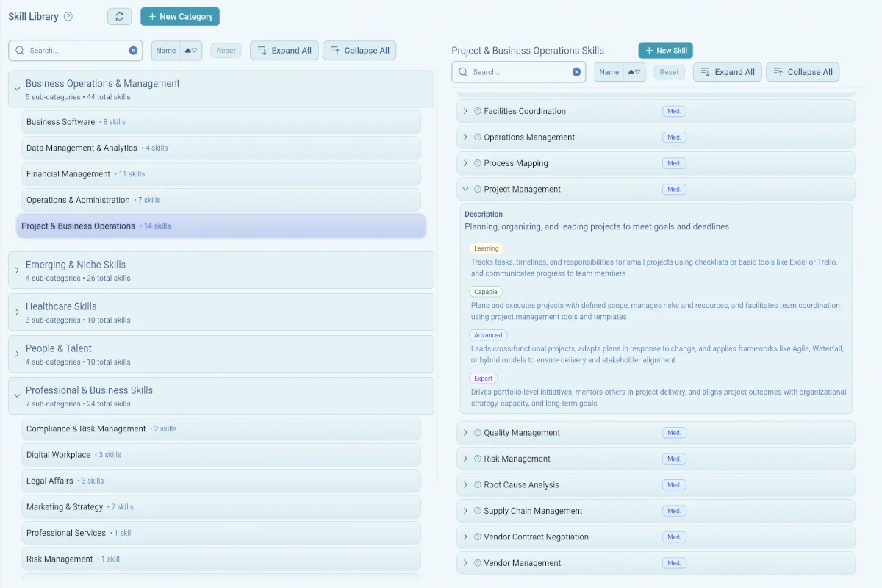Focus the category search box
Viewport: 882px width, 588px height.
76,51
